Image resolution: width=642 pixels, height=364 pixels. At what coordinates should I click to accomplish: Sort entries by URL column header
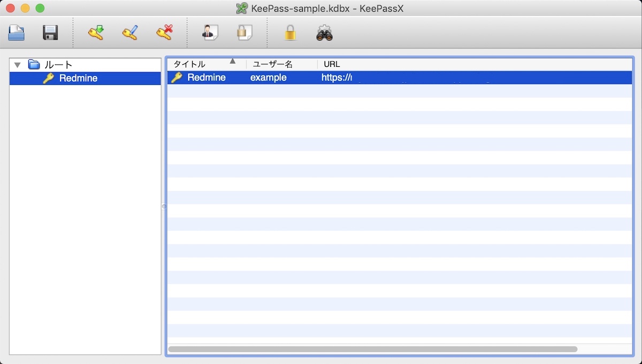tap(332, 64)
